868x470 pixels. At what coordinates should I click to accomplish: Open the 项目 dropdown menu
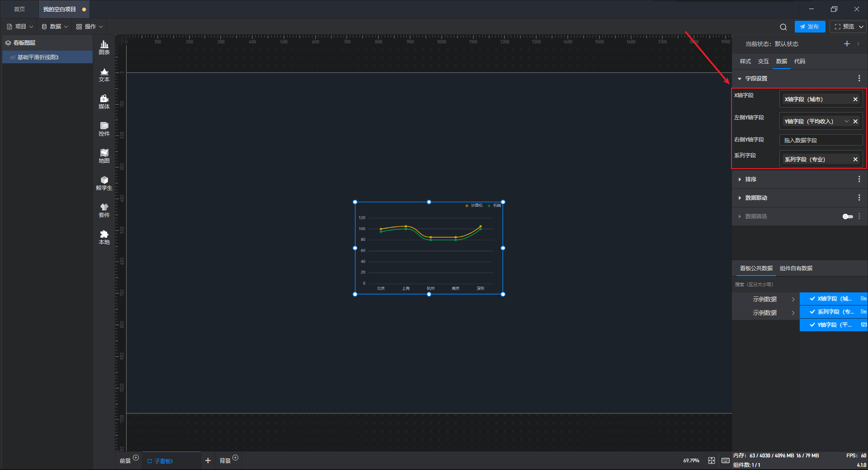pos(20,27)
